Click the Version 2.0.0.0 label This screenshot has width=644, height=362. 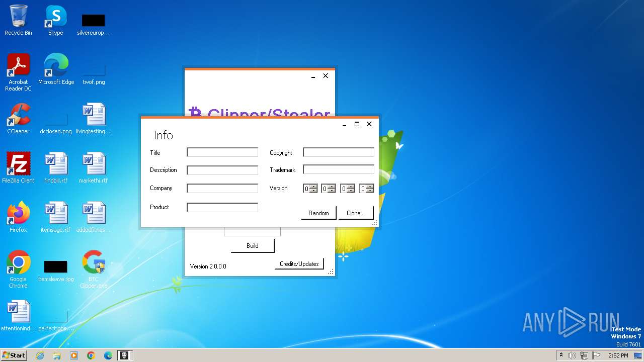[x=208, y=266]
